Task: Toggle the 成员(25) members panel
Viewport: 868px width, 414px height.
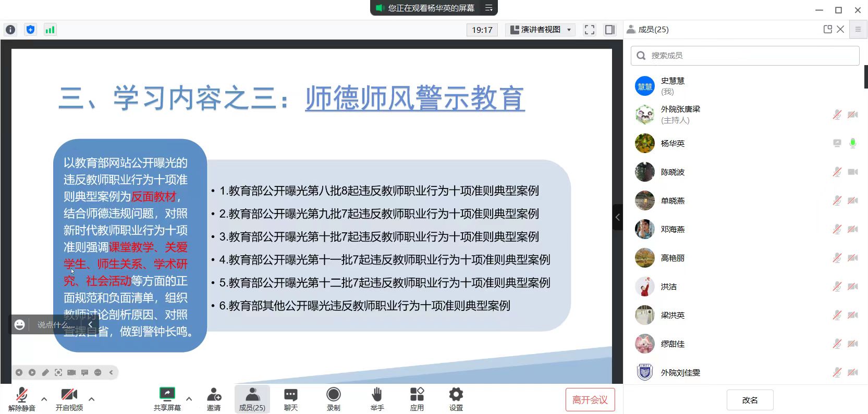Action: point(252,399)
